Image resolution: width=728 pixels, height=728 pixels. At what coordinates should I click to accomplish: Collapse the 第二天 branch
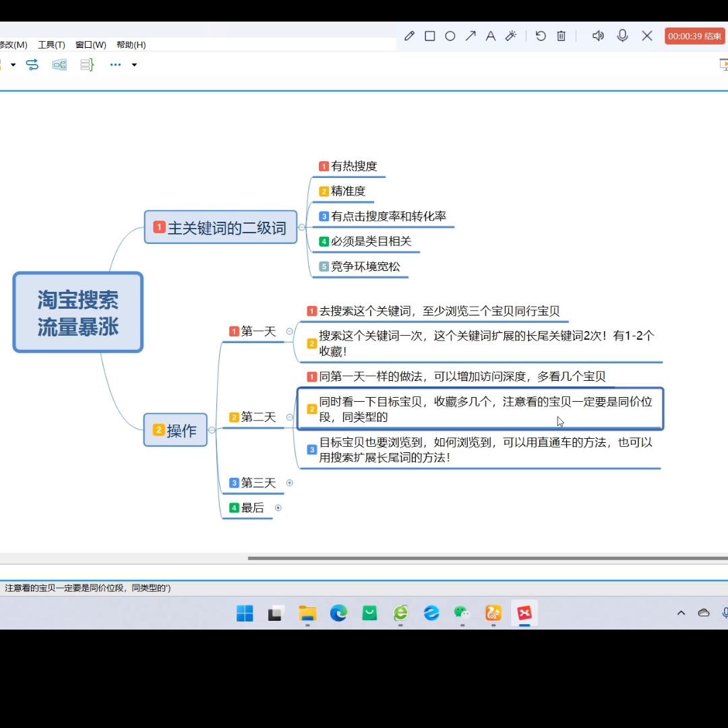click(289, 417)
